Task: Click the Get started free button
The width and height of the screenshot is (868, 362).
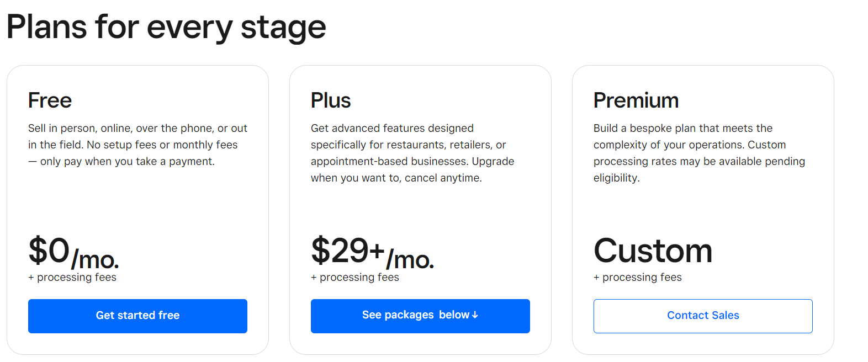Action: (137, 316)
